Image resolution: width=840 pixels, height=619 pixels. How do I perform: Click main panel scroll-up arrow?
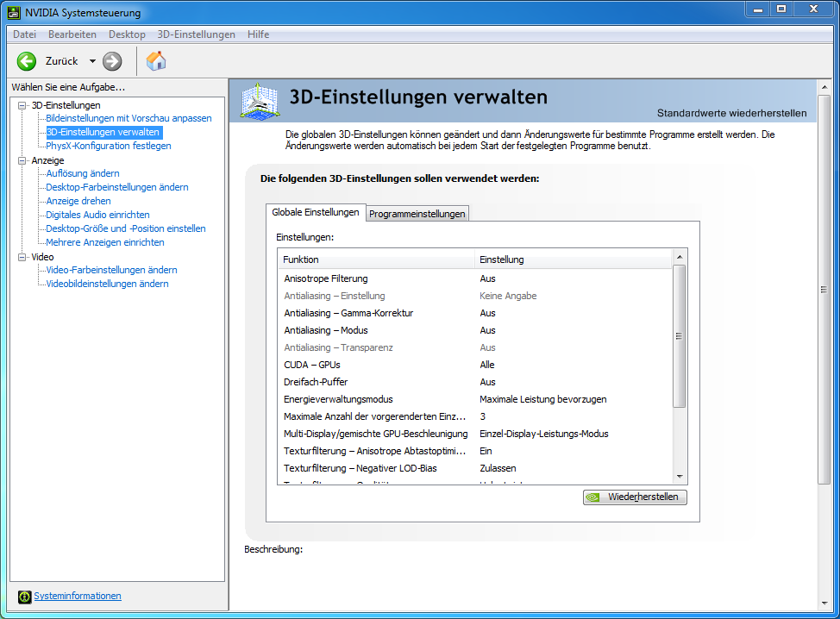pos(824,87)
